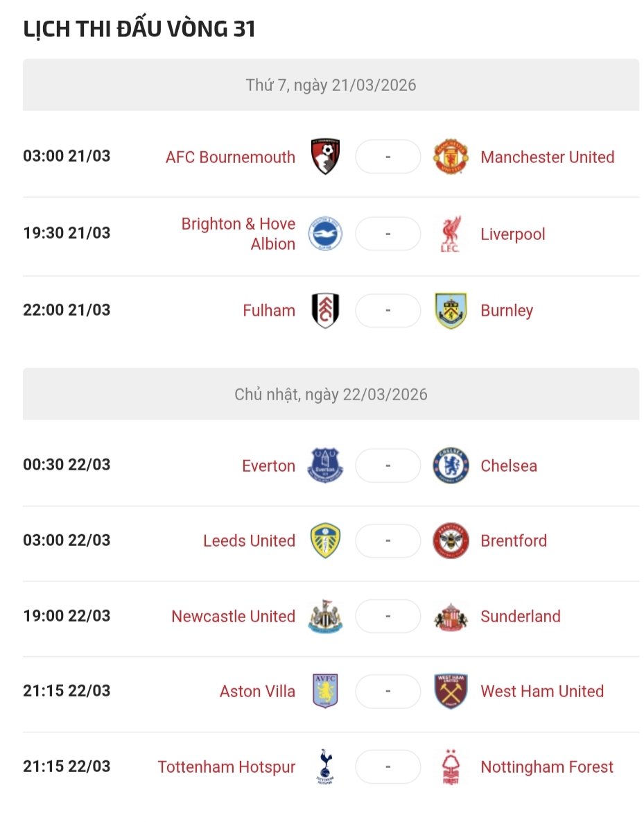Select the Chủ nhật, ngày 22/03/2026 date header
Image resolution: width=644 pixels, height=822 pixels.
[331, 394]
